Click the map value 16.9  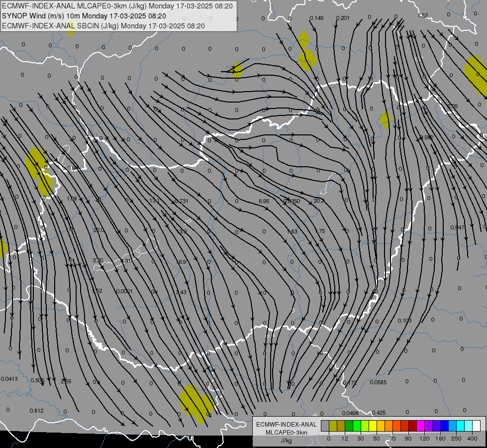coord(182,262)
